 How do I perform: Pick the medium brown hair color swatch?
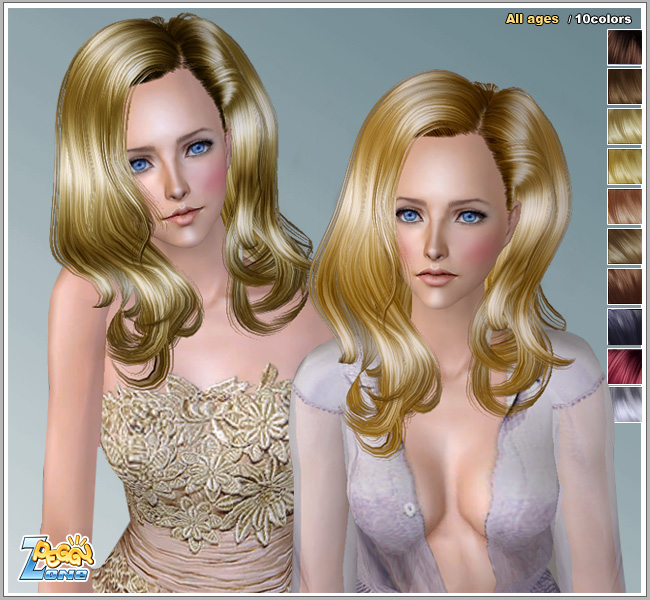(624, 87)
